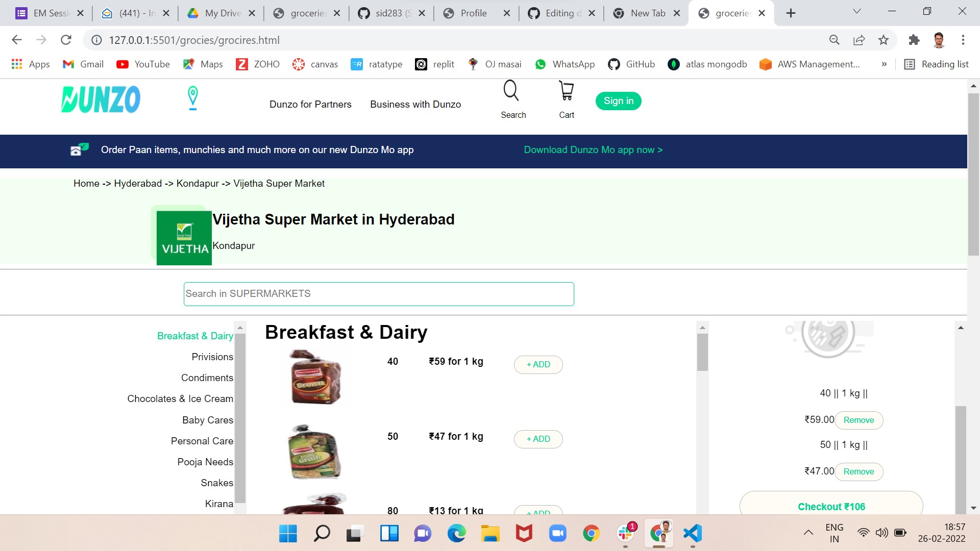Open the shopping Cart icon
This screenshot has height=551, width=980.
pos(566,92)
